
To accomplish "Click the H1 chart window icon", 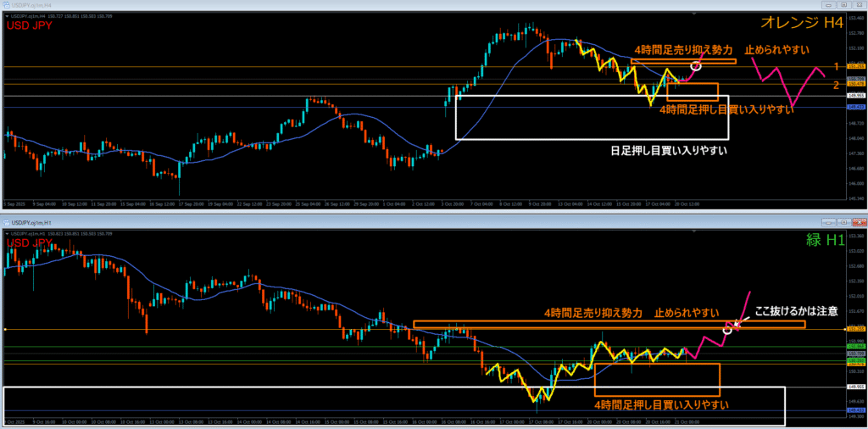I will tap(5, 221).
